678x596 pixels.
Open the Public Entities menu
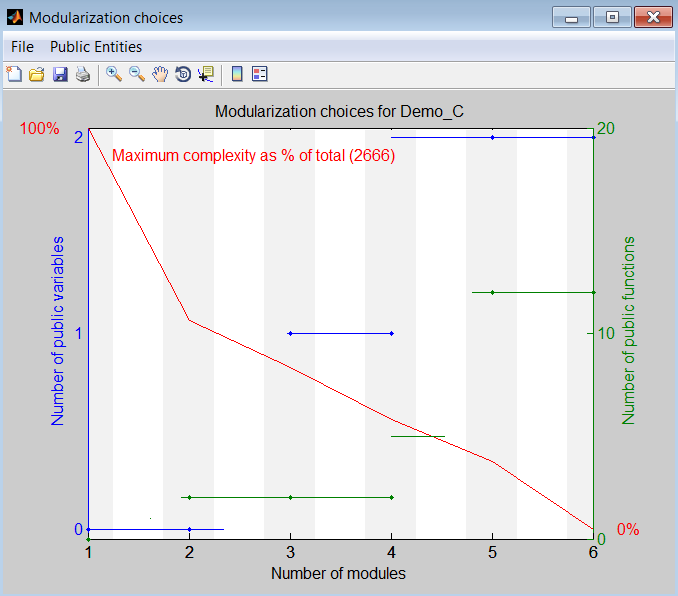point(96,47)
